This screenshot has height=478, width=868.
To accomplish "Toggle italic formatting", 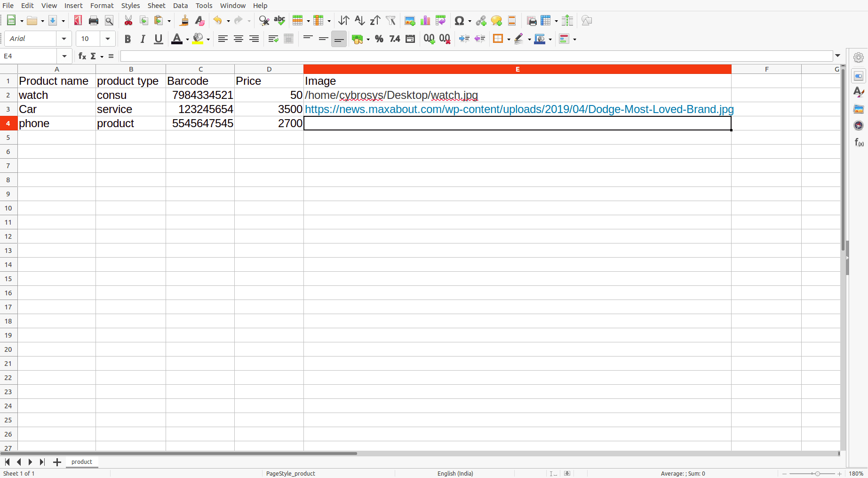I will (x=143, y=39).
